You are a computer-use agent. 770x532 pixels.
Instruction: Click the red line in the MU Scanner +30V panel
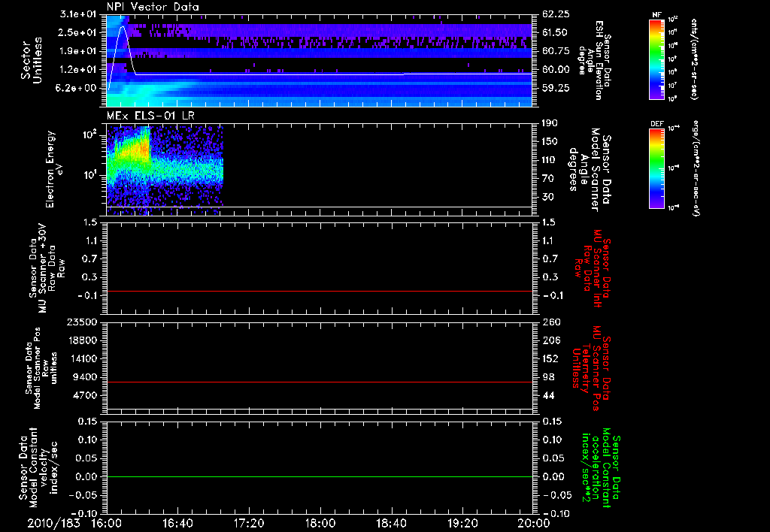click(x=320, y=292)
